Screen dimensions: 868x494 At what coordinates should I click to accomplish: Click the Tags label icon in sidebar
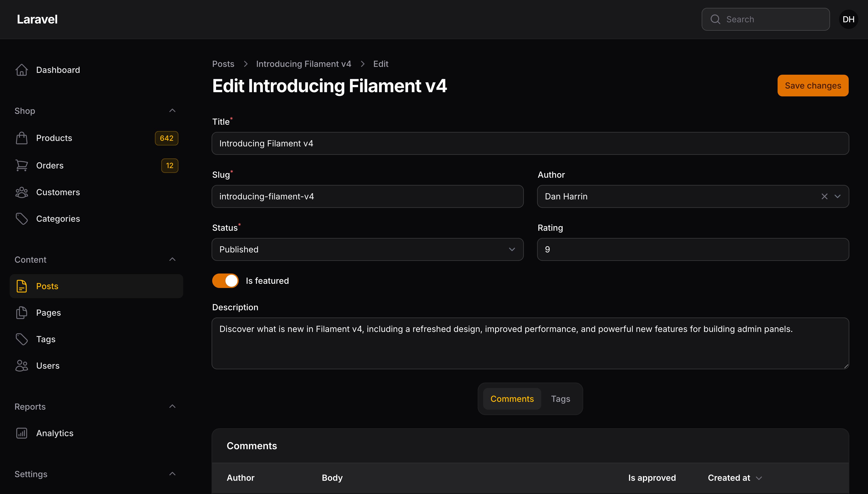coord(21,339)
